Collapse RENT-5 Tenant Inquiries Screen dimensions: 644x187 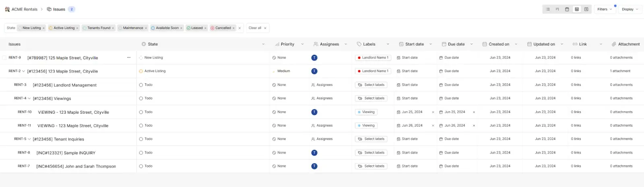(x=29, y=139)
